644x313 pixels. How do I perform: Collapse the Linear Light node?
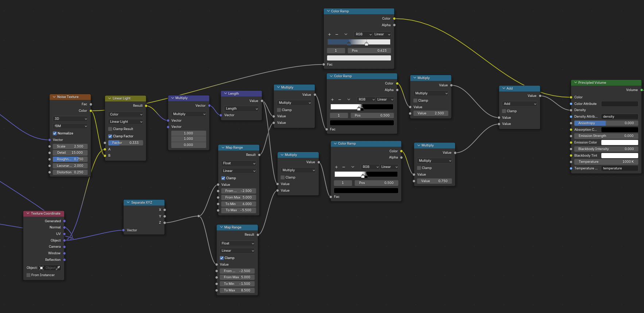tap(110, 98)
